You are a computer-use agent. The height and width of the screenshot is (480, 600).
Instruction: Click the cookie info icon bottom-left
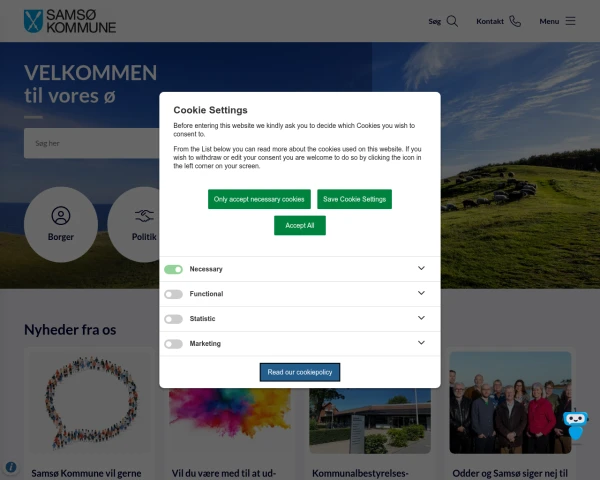coord(11,467)
